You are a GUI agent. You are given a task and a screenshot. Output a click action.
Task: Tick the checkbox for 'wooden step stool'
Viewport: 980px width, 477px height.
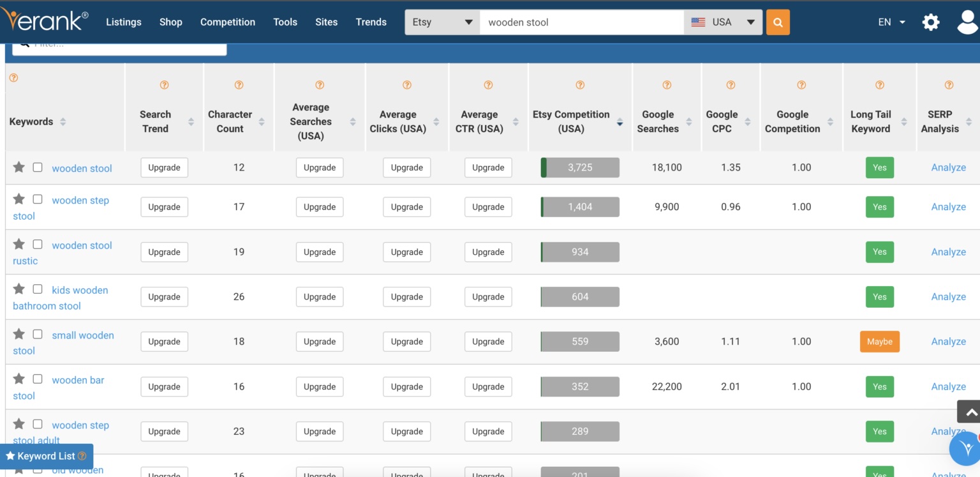pos(38,199)
